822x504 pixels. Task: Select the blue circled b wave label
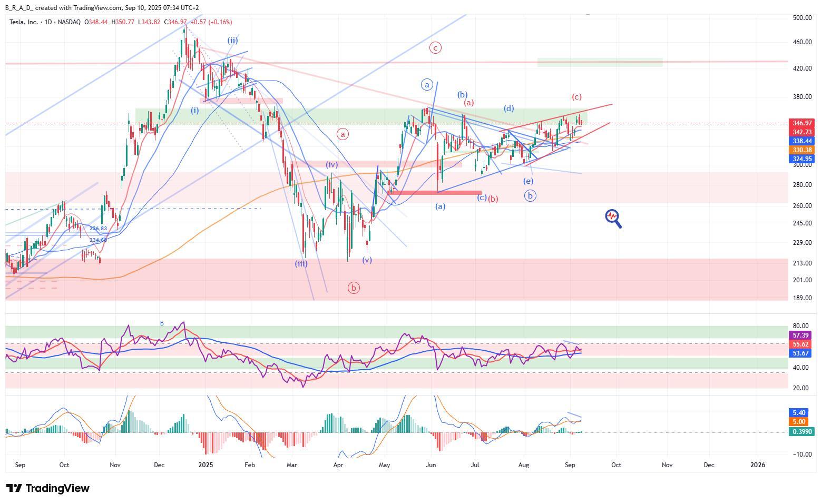tap(530, 195)
